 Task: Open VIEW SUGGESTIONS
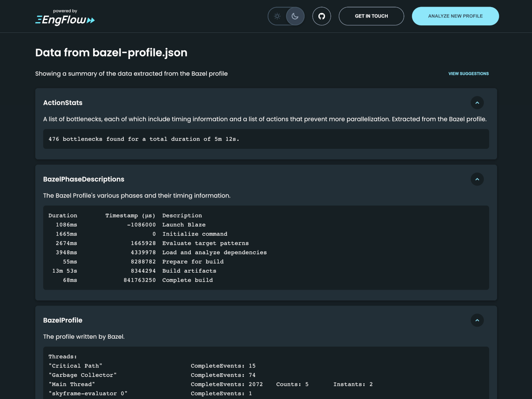[468, 74]
